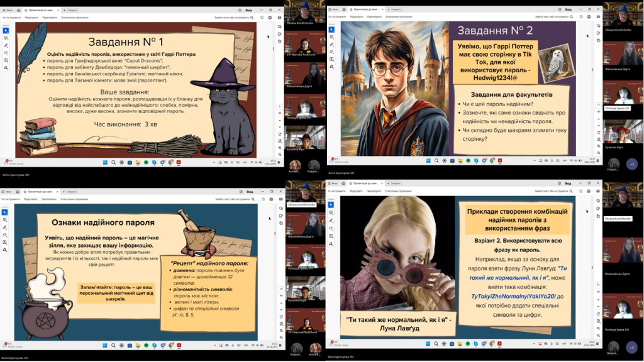This screenshot has width=644, height=362.
Task: Pick the comment tool in Завдання № 2 window
Action: click(x=331, y=37)
